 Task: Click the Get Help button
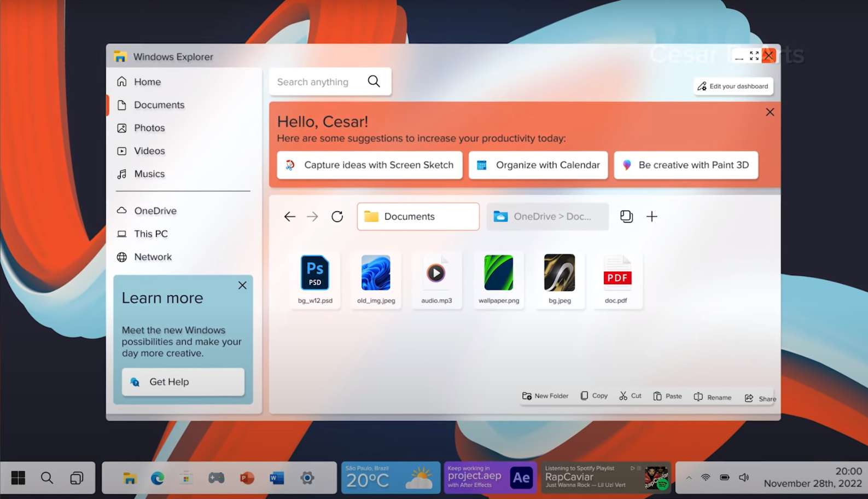pos(183,382)
